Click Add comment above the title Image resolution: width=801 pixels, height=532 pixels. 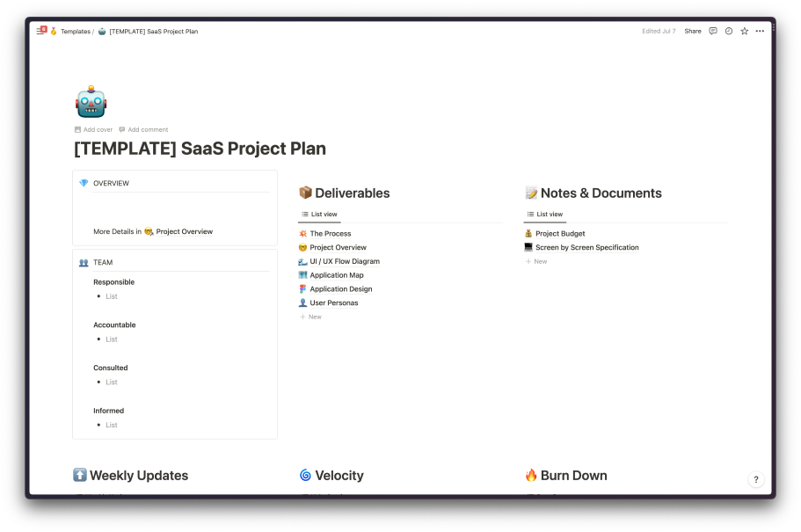[x=143, y=130]
